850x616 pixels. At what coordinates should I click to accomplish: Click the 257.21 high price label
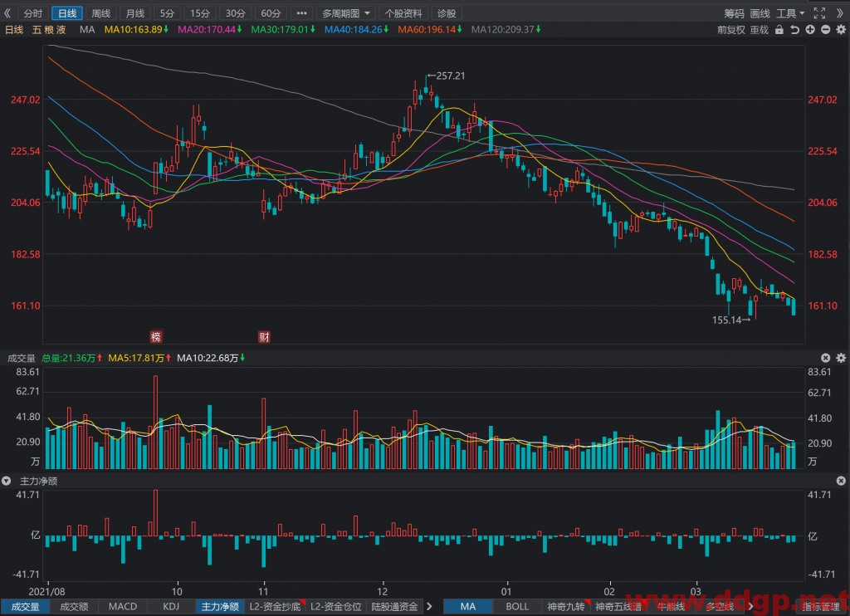pyautogui.click(x=451, y=76)
